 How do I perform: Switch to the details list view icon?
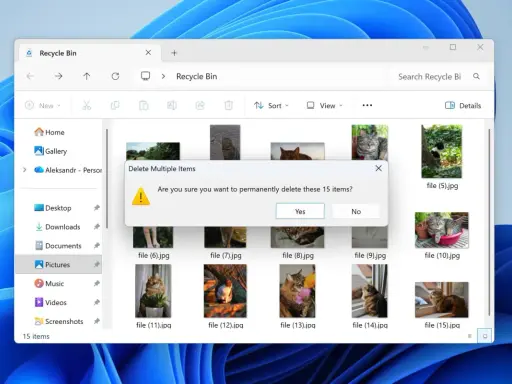tap(470, 336)
